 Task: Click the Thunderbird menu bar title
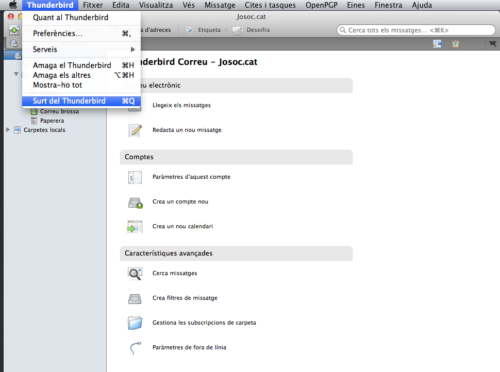point(50,5)
